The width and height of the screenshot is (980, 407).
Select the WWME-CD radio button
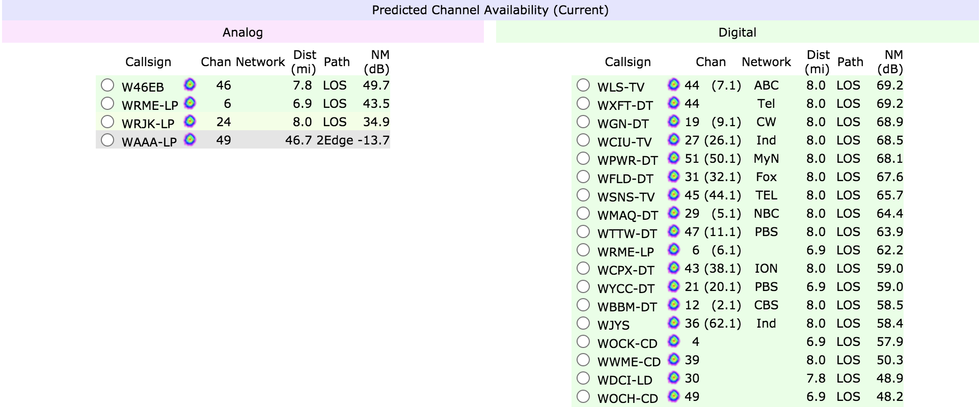click(x=583, y=360)
